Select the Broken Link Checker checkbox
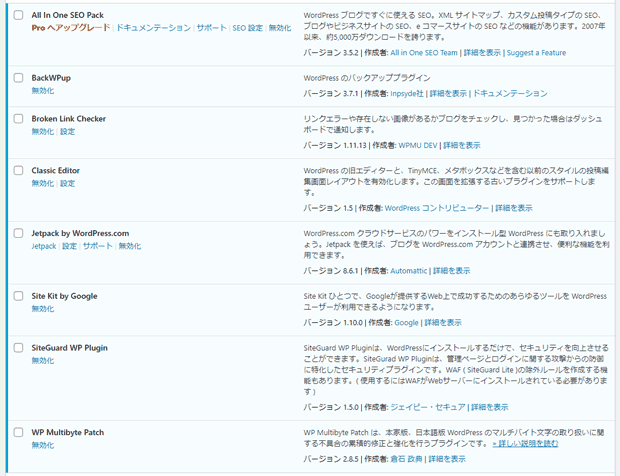The height and width of the screenshot is (476, 620). coord(19,119)
